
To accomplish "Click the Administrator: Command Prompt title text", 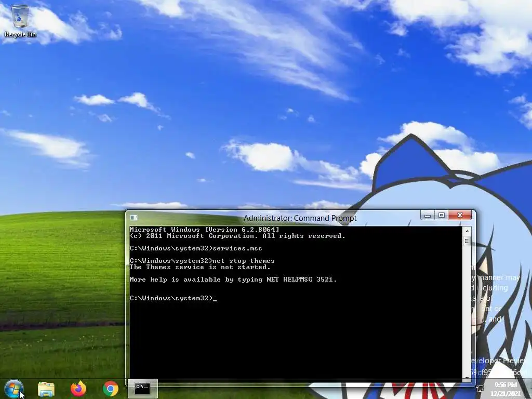I will (x=300, y=218).
